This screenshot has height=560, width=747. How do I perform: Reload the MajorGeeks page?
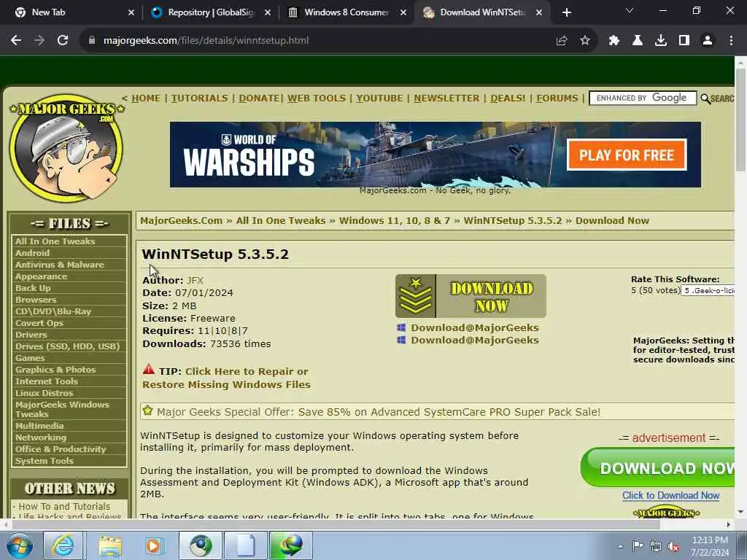[x=63, y=41]
